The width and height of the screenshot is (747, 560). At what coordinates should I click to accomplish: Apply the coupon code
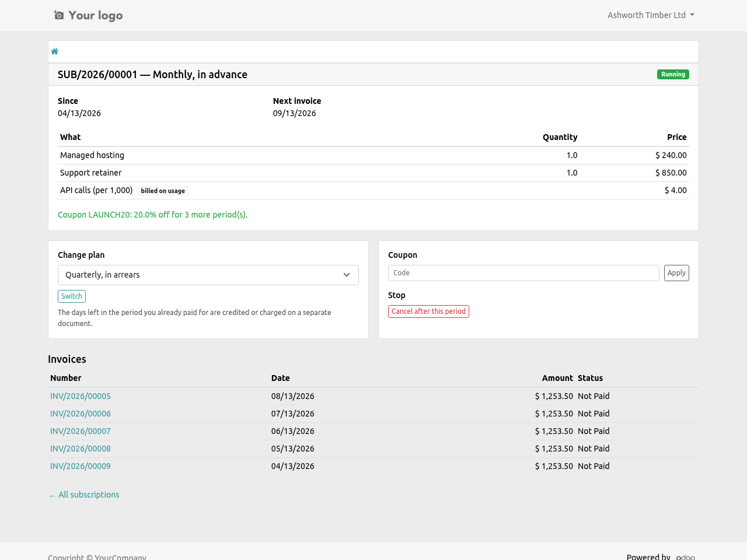click(x=676, y=273)
